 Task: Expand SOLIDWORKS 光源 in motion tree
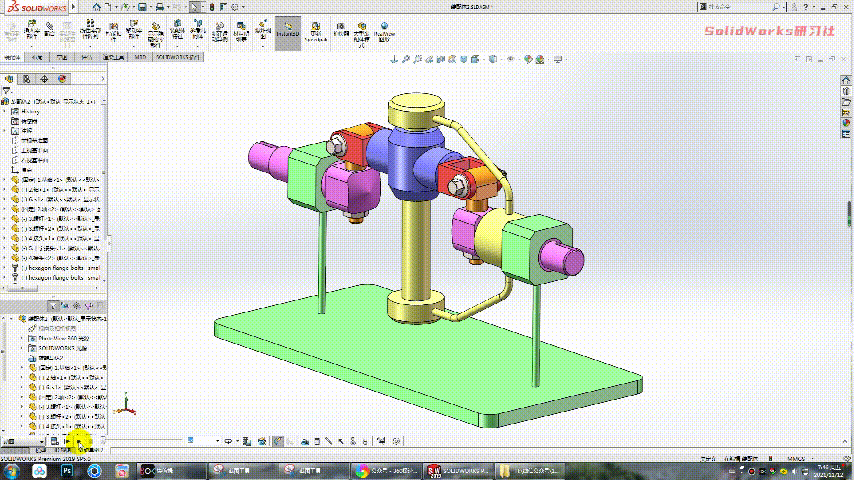pos(22,348)
